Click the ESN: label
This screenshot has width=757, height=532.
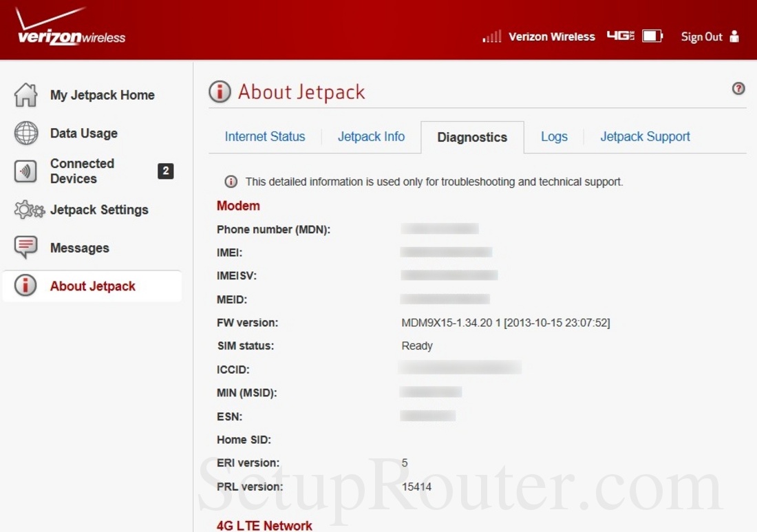pos(229,416)
